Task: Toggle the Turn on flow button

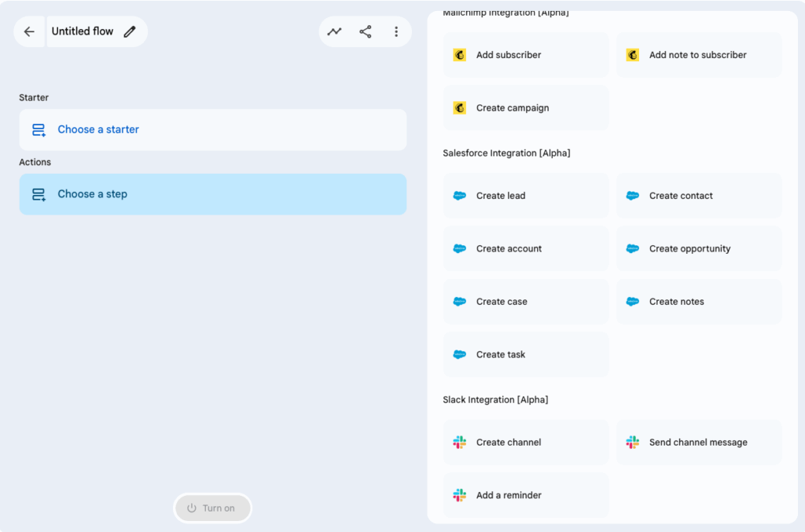Action: click(x=212, y=508)
